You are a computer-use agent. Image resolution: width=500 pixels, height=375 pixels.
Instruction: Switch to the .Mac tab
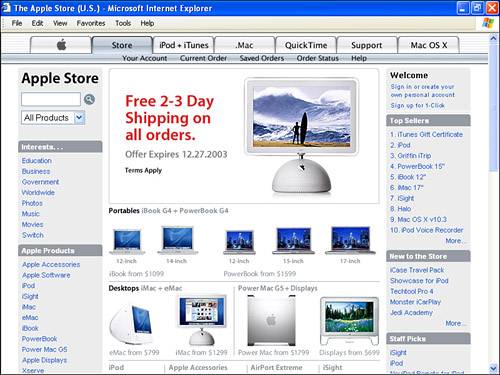(244, 45)
